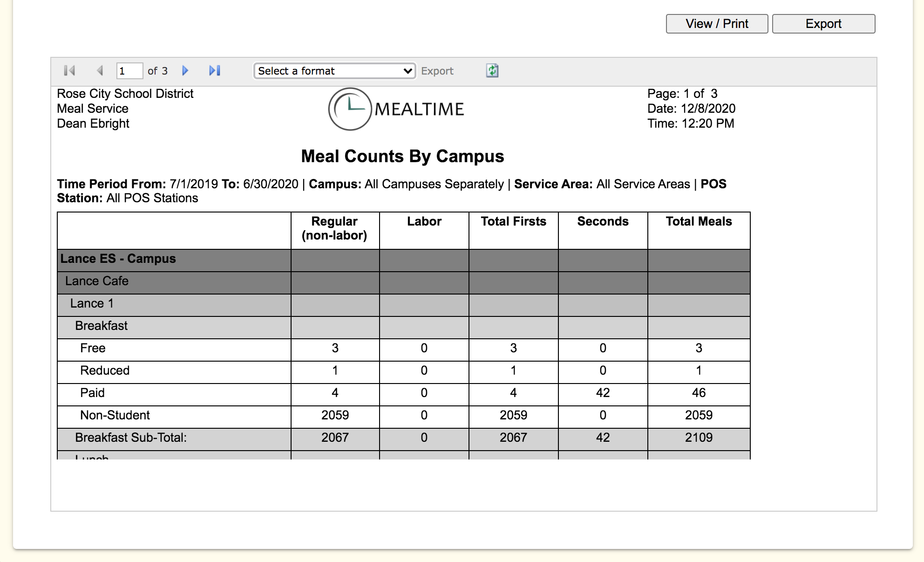Open the Select a format dropdown
This screenshot has height=562, width=924.
pyautogui.click(x=334, y=71)
